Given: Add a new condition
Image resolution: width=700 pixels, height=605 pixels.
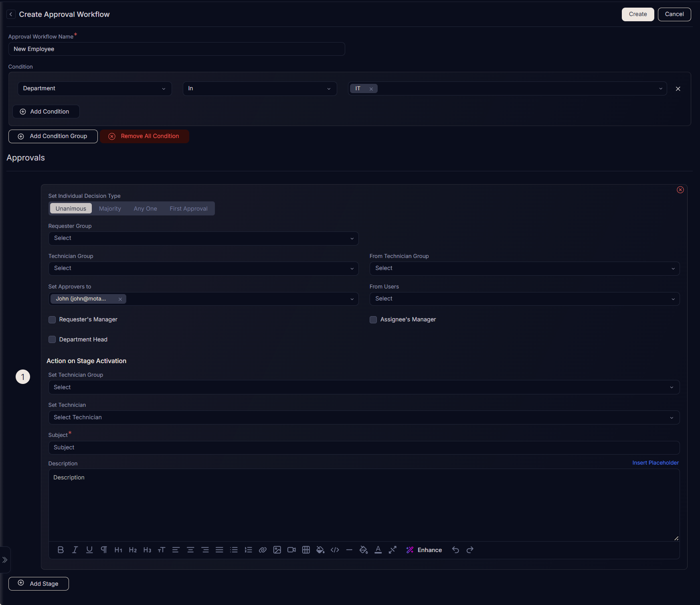Looking at the screenshot, I should click(46, 112).
